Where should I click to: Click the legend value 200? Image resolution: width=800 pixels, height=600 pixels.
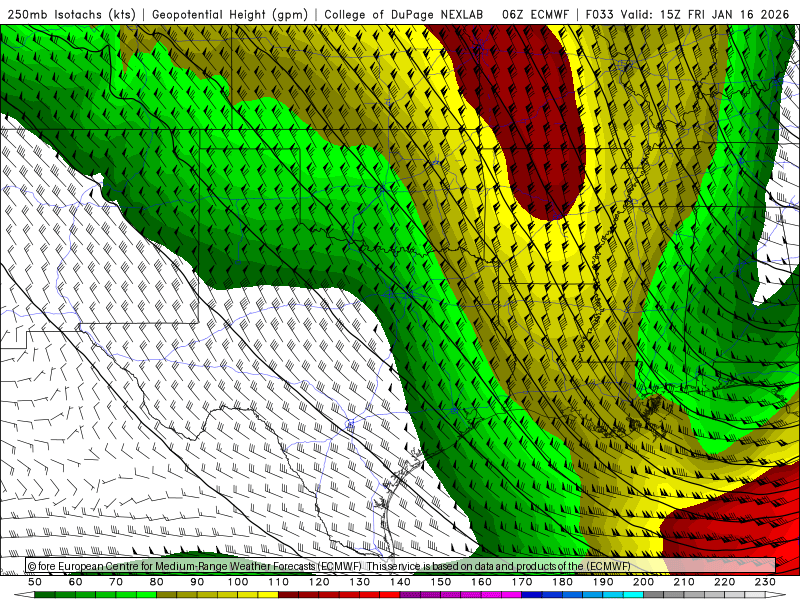coord(643,582)
